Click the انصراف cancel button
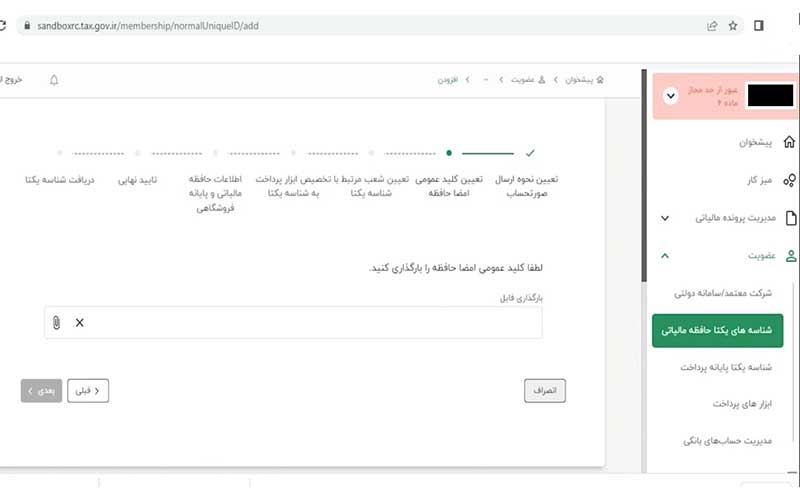 (x=545, y=390)
